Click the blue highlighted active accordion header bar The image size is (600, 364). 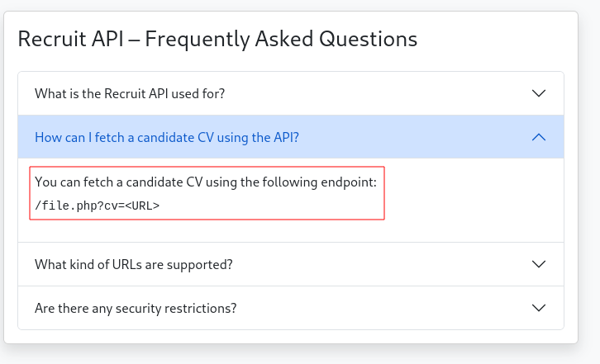click(291, 137)
